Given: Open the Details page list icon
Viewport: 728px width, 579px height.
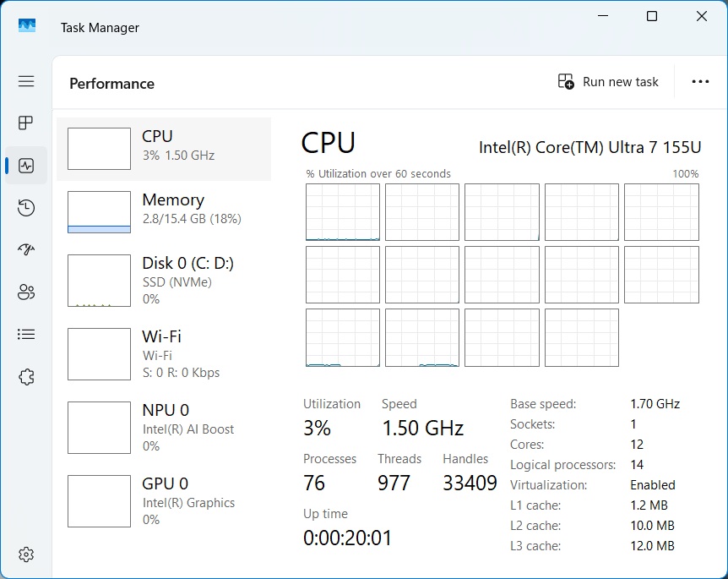Looking at the screenshot, I should 26,335.
